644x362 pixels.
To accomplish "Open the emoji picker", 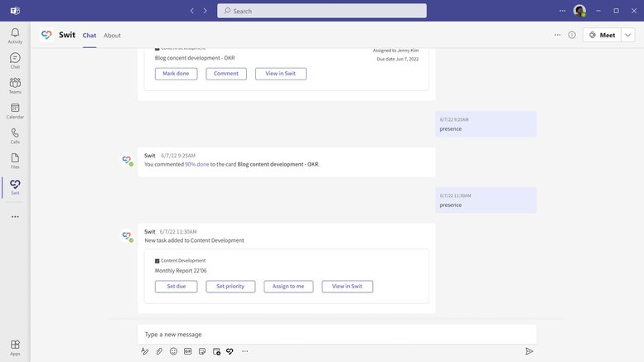I will pos(174,351).
